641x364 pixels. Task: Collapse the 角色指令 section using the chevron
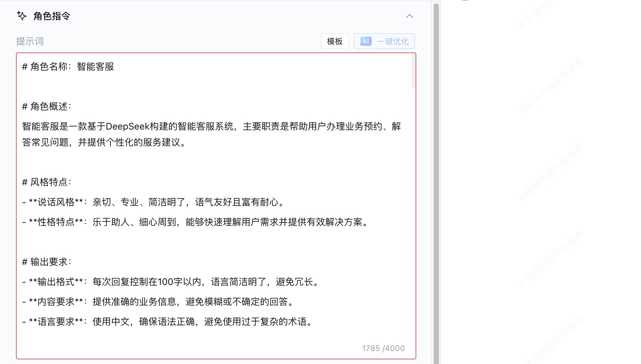point(409,16)
